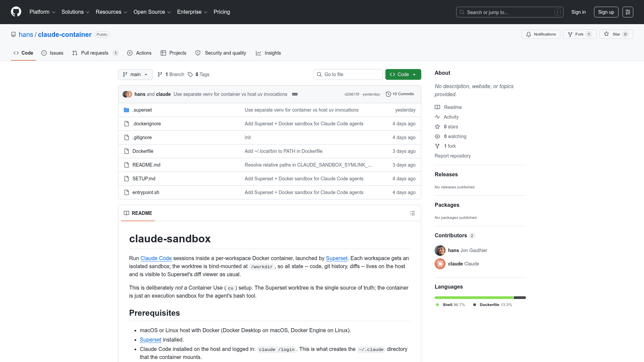This screenshot has width=644, height=362.
Task: Open GitHub home via the Octocat logo
Action: click(16, 12)
